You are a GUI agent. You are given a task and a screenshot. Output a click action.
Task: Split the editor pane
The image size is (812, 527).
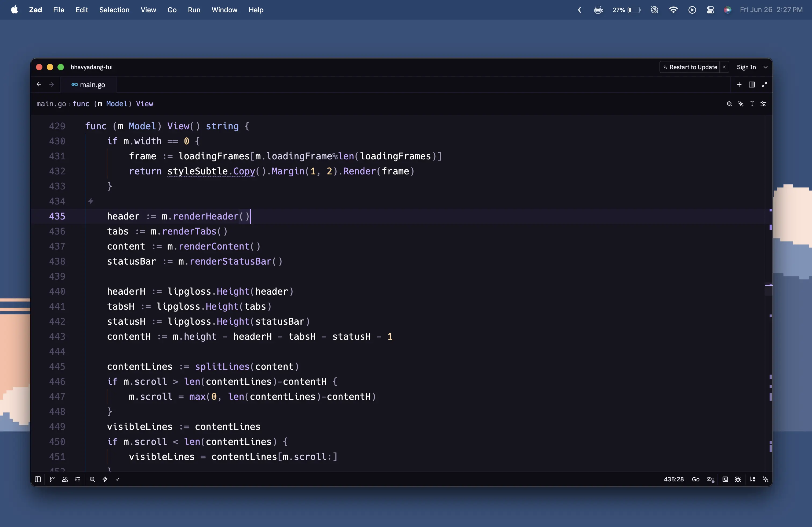pos(752,85)
